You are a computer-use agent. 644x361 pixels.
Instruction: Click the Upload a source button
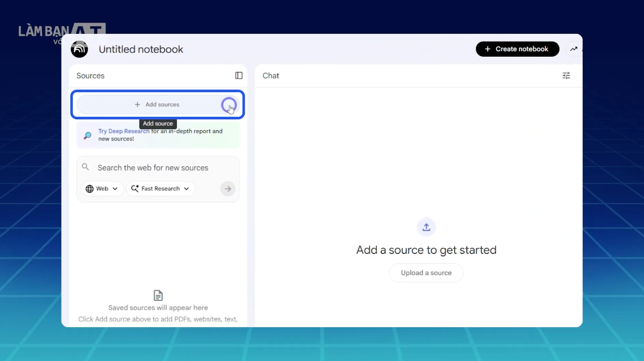click(426, 272)
